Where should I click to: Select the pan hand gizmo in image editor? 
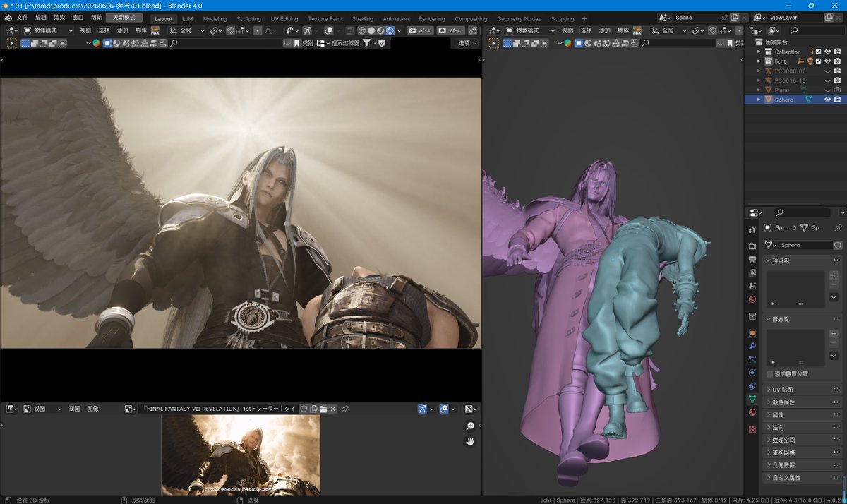(470, 441)
